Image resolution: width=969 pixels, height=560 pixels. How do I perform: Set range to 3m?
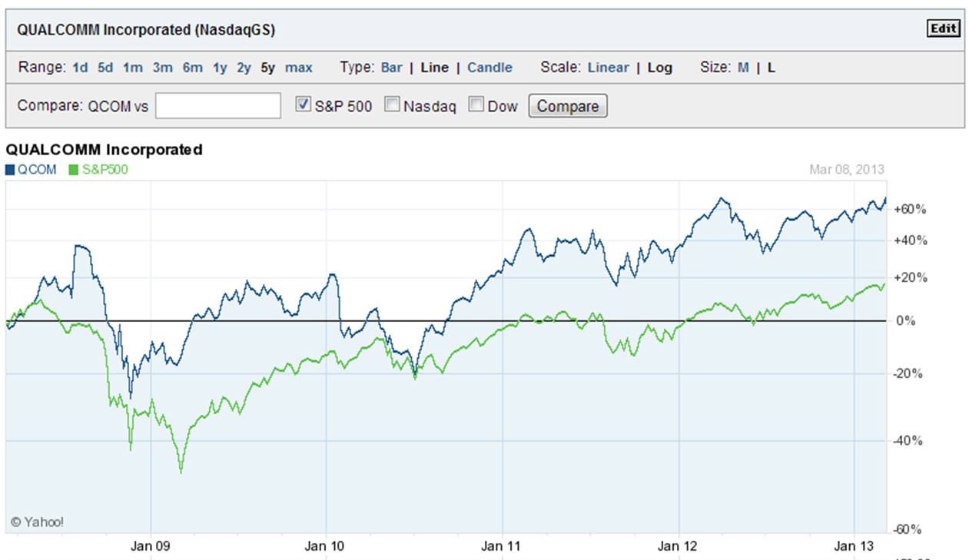click(162, 68)
